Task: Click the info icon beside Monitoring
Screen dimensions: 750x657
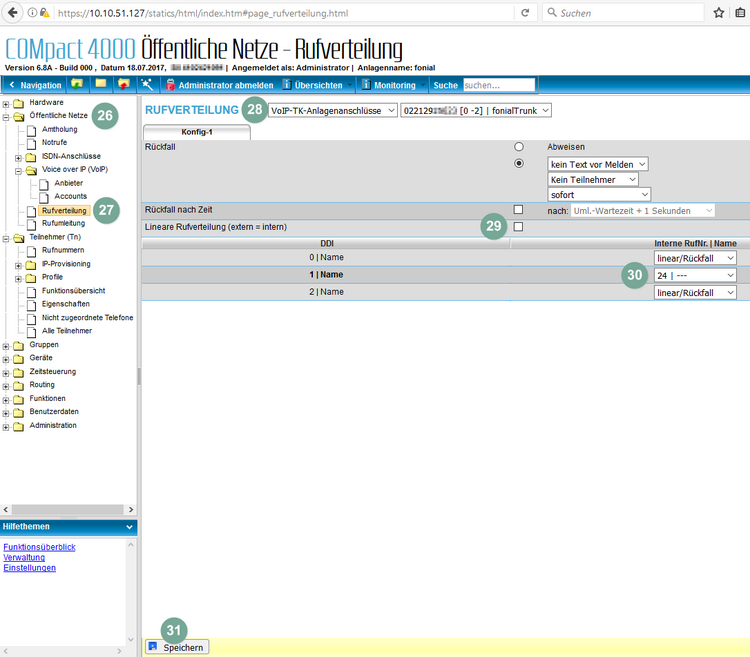Action: point(366,85)
